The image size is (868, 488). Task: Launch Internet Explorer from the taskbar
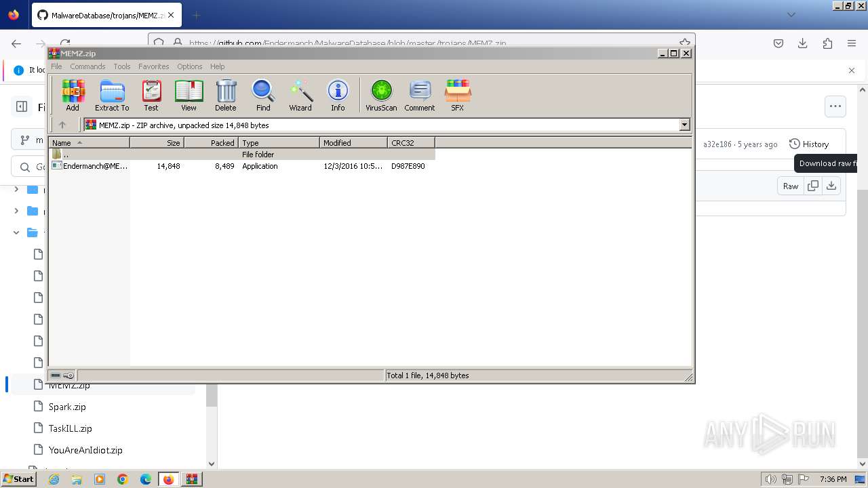(54, 479)
